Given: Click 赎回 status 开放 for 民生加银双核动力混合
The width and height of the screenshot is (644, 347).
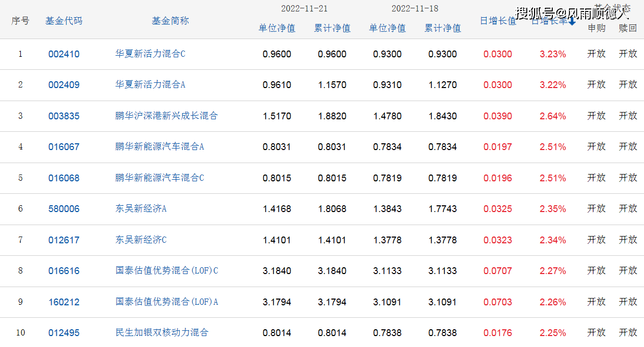Looking at the screenshot, I should (628, 332).
